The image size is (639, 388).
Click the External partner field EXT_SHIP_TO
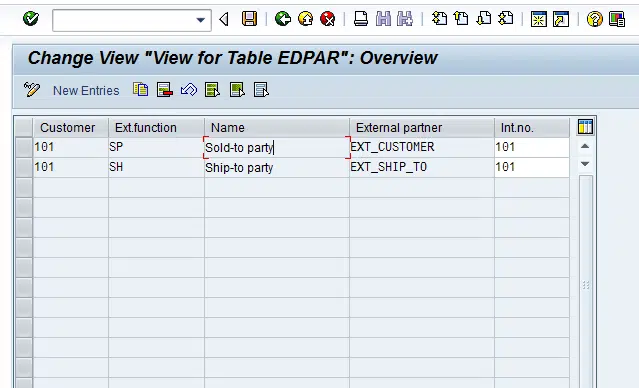point(422,168)
